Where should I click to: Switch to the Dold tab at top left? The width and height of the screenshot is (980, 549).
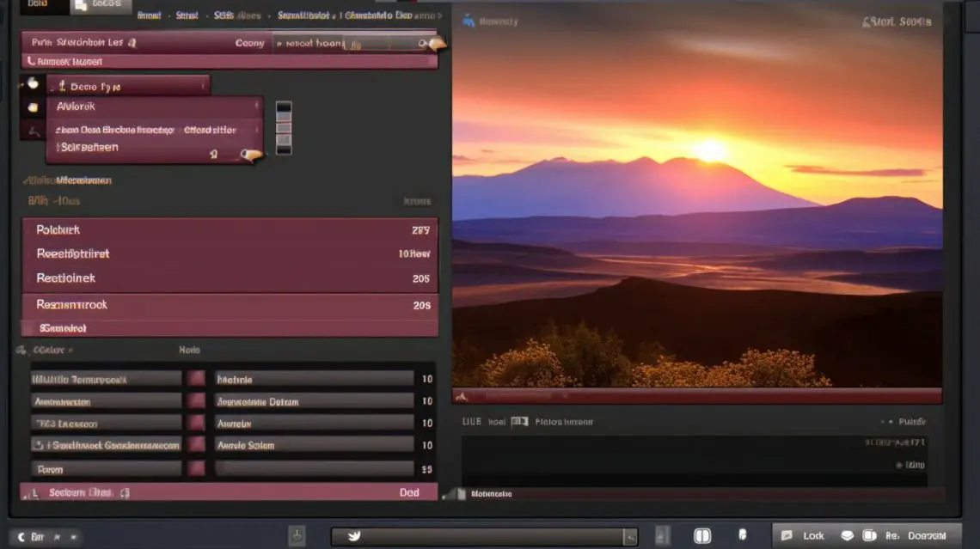36,5
